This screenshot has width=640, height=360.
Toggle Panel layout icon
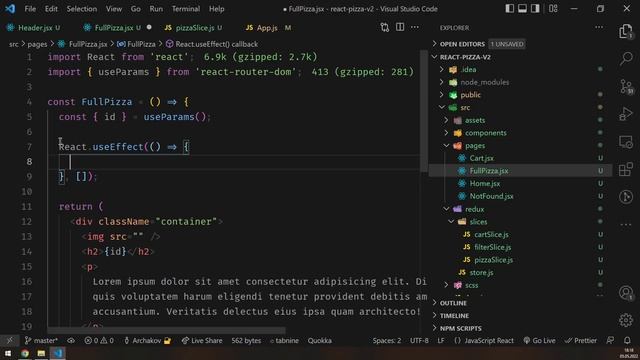tap(522, 9)
